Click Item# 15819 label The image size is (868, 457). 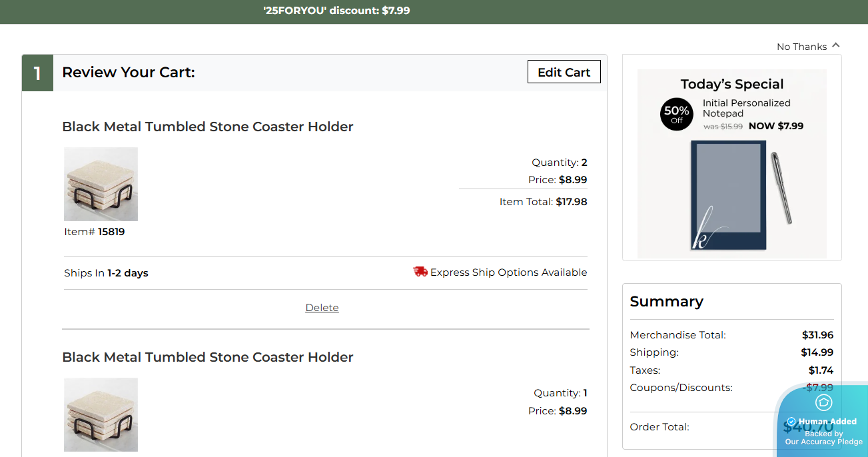point(94,232)
